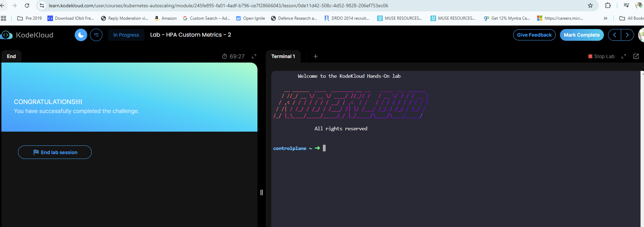The image size is (644, 227).
Task: Add a new terminal tab with plus
Action: click(316, 56)
